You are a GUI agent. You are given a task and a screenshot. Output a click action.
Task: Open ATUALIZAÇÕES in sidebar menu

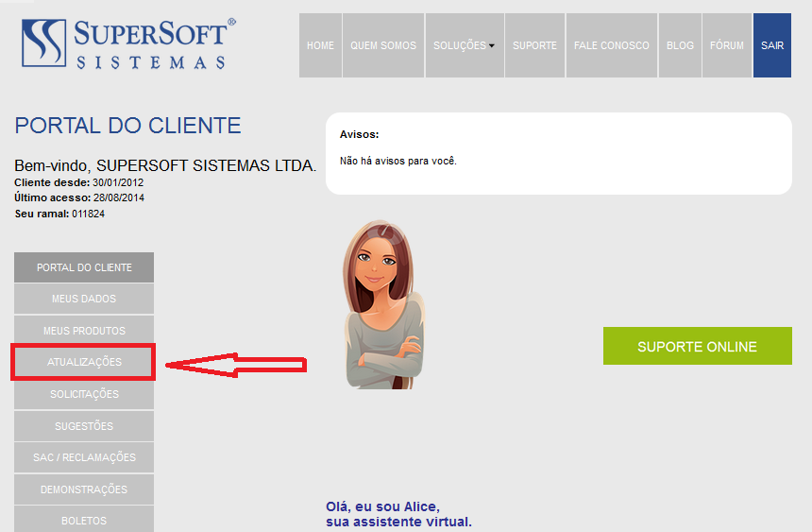84,362
